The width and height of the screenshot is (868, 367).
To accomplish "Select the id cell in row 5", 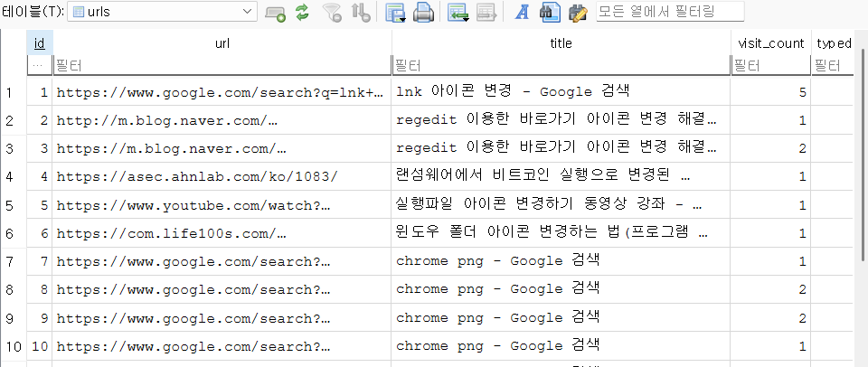I will click(x=39, y=205).
